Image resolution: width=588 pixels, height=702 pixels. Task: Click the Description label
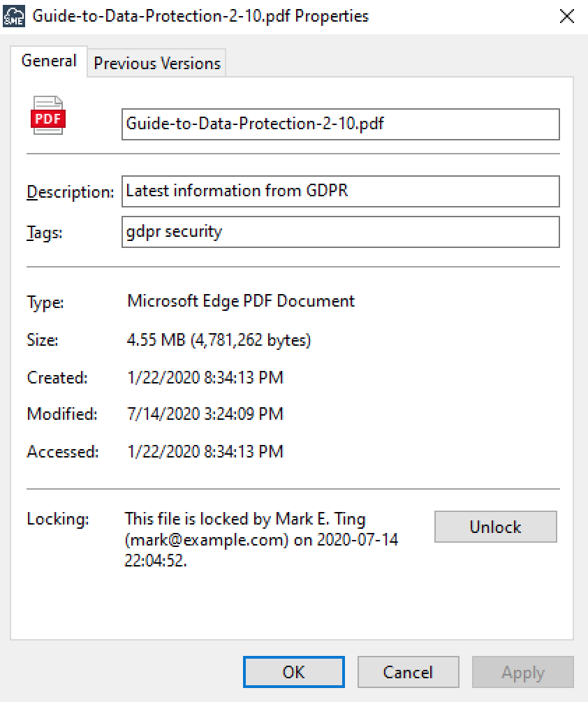click(70, 192)
